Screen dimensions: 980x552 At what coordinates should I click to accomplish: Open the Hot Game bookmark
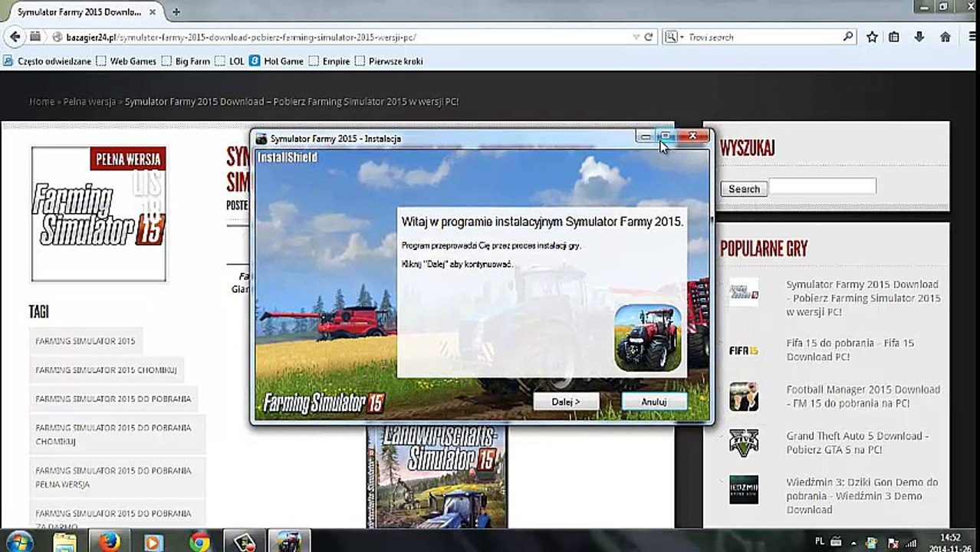coord(277,61)
